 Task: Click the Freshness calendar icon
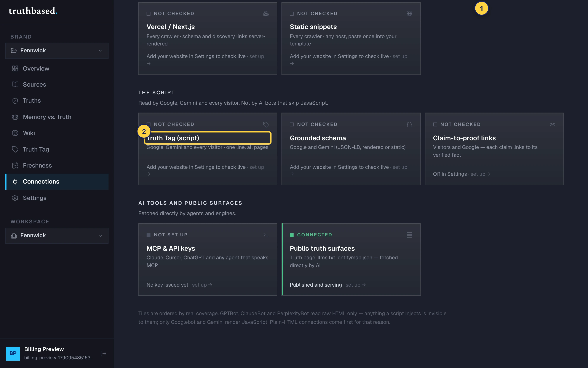[15, 166]
